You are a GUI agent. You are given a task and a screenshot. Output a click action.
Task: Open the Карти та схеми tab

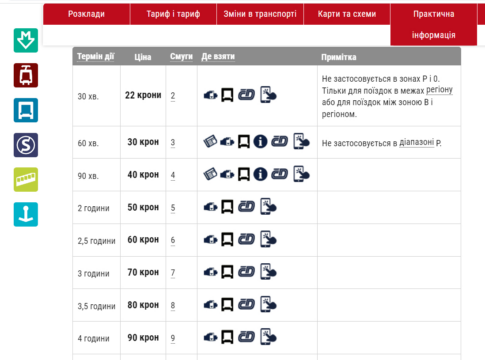pyautogui.click(x=347, y=14)
